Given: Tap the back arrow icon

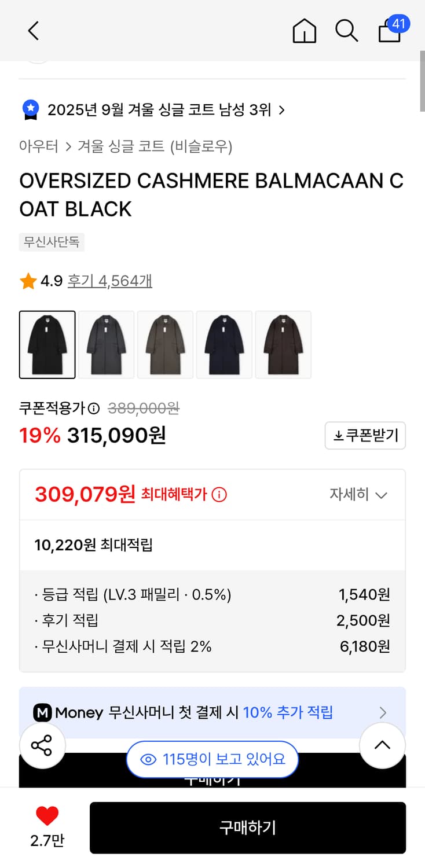Looking at the screenshot, I should pos(34,31).
